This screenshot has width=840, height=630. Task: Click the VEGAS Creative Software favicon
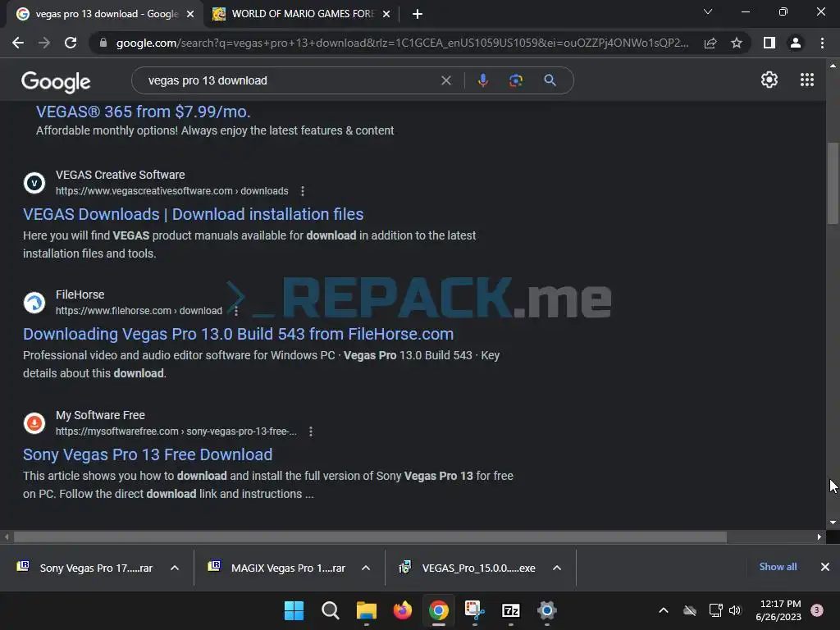[34, 183]
